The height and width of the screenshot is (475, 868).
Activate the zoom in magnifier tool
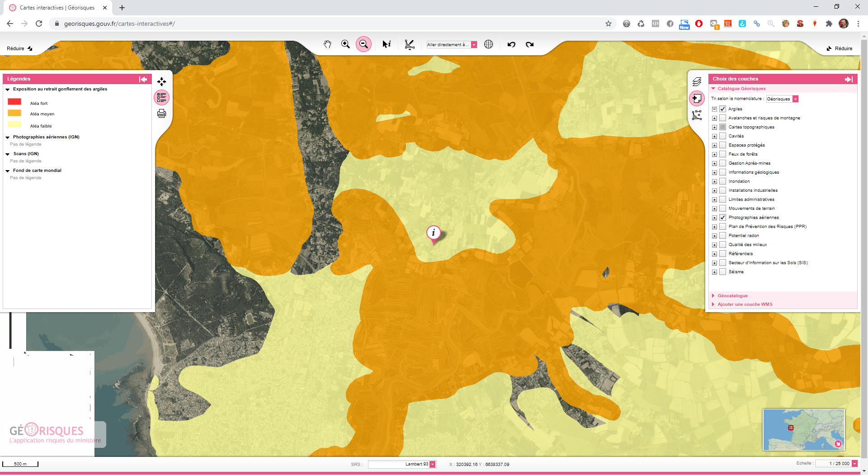coord(345,44)
